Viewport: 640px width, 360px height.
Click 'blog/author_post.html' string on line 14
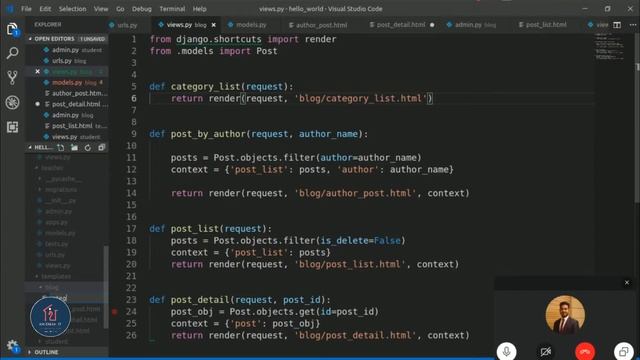tap(355, 193)
